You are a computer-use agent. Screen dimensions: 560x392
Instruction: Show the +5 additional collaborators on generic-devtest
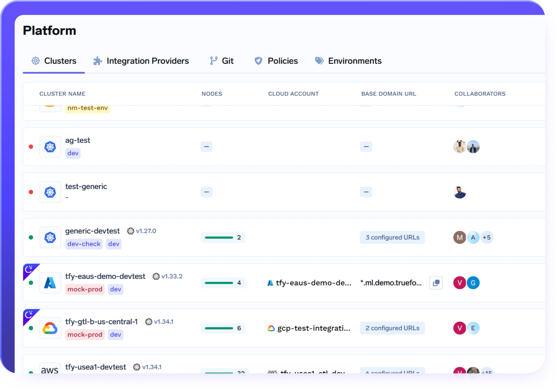(487, 237)
